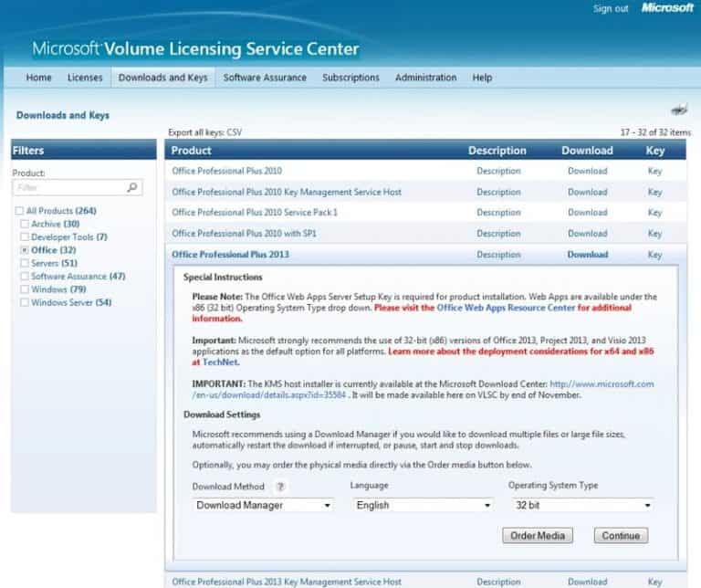Click the search magnifier in Product filter
The height and width of the screenshot is (588, 701).
click(x=131, y=187)
